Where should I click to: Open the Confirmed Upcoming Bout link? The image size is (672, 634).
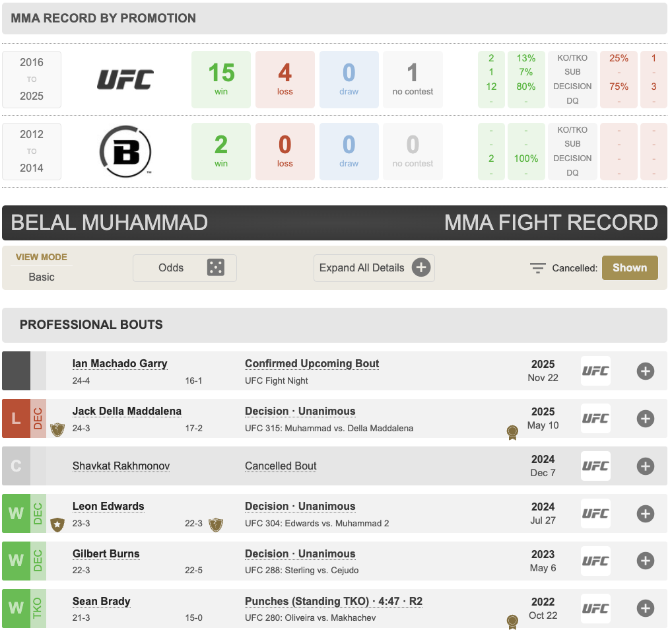tap(312, 364)
